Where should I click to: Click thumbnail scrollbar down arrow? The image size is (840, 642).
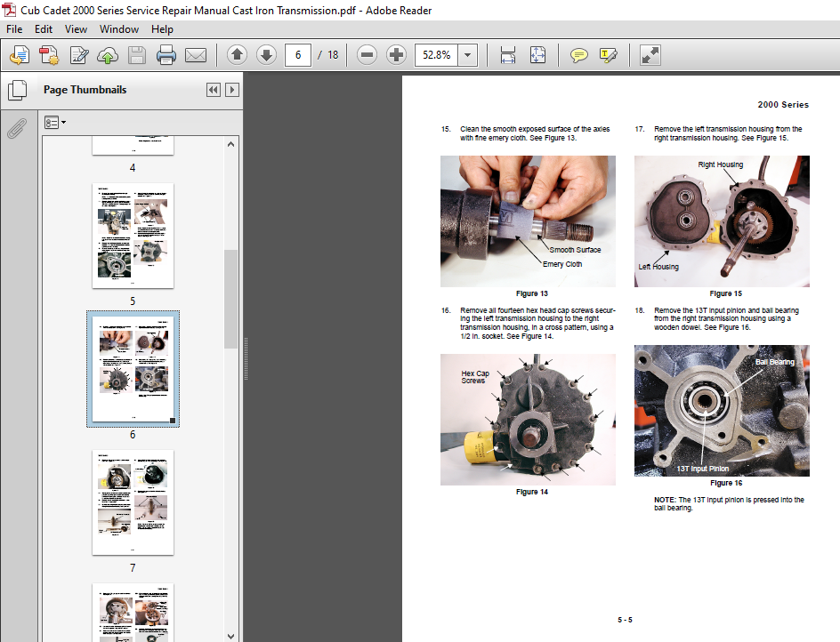pyautogui.click(x=230, y=636)
